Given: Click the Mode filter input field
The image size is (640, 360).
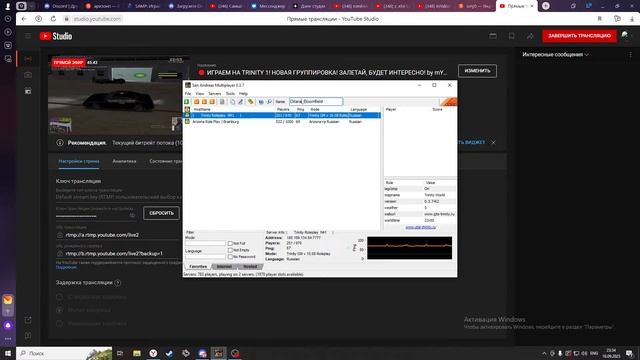Looking at the screenshot, I should coord(205,243).
